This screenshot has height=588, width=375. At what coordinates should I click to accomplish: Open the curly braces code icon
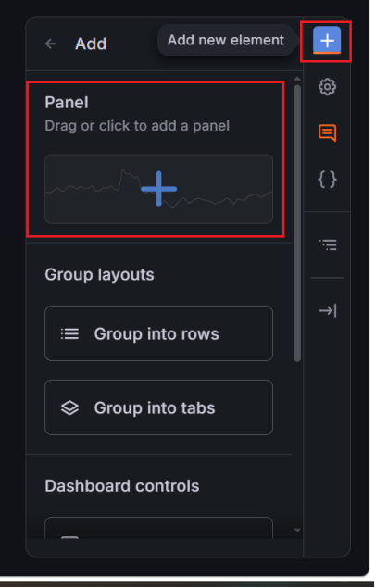[328, 180]
